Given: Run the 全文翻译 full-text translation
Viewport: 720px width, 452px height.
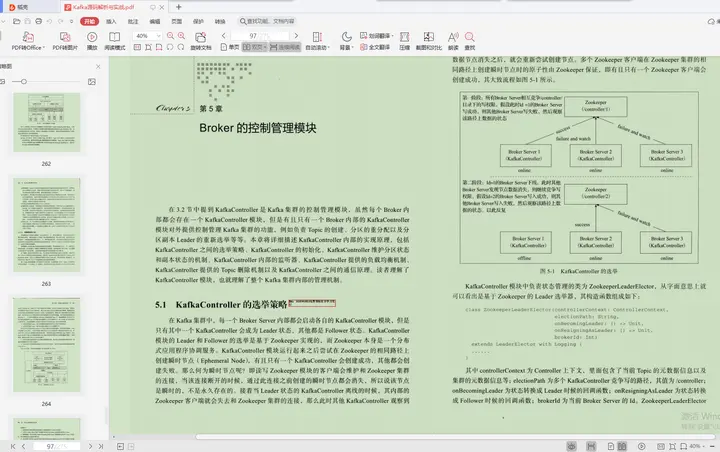Looking at the screenshot, I should tap(375, 47).
